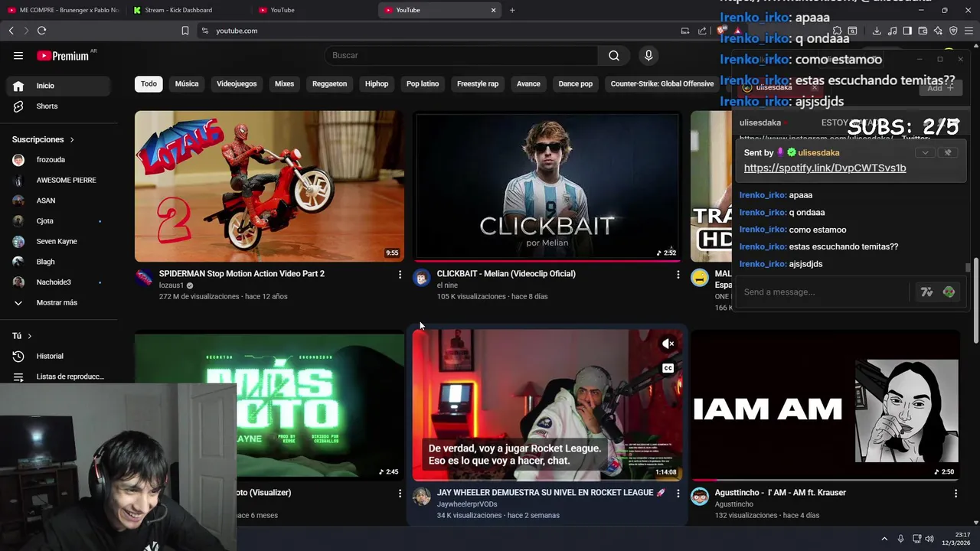The height and width of the screenshot is (551, 980).
Task: Open the browser downloads icon
Action: pyautogui.click(x=877, y=31)
